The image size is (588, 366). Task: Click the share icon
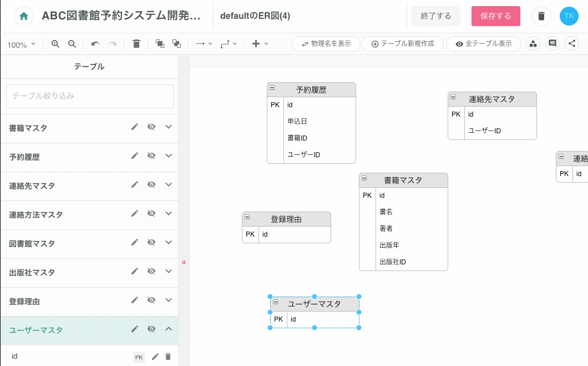pos(571,43)
